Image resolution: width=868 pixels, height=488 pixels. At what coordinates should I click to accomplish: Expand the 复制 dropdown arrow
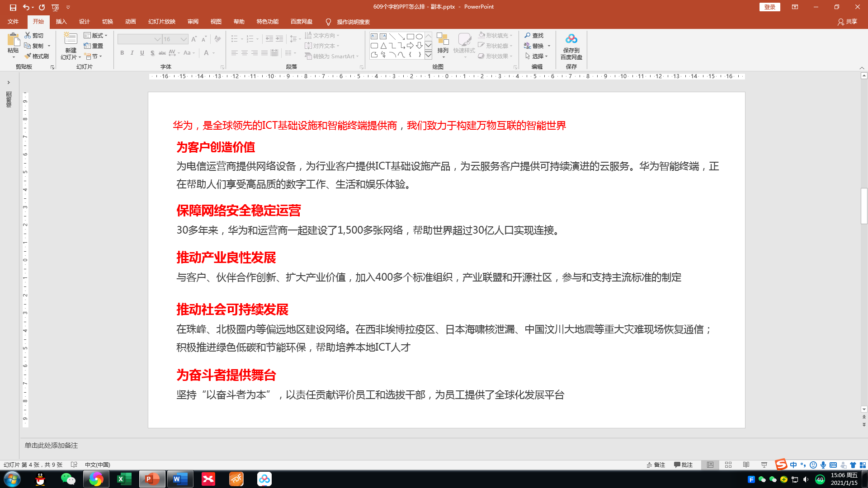(49, 46)
